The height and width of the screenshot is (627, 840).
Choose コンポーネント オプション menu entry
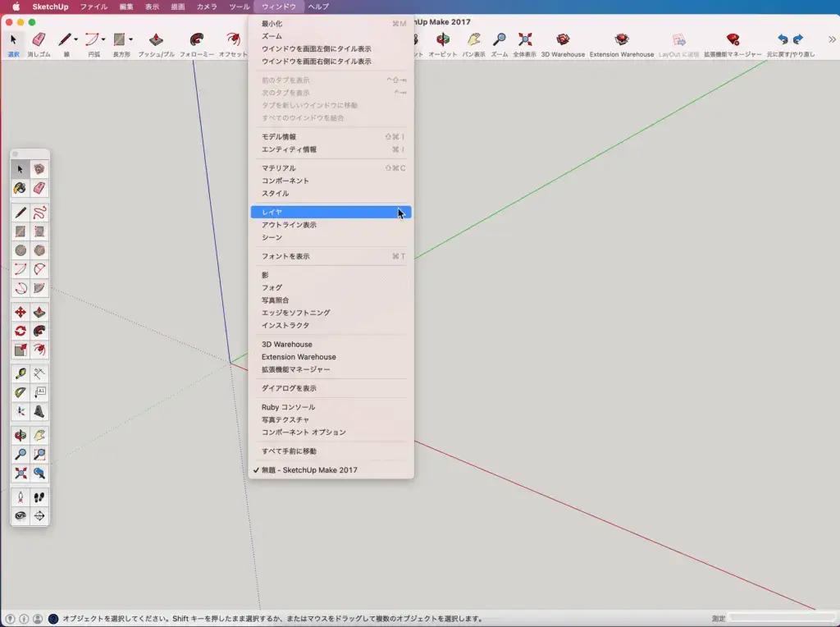[331, 432]
